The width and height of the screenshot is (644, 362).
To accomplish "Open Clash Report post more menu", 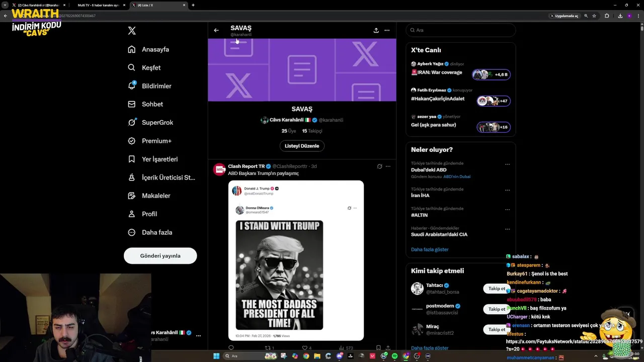I will click(387, 166).
